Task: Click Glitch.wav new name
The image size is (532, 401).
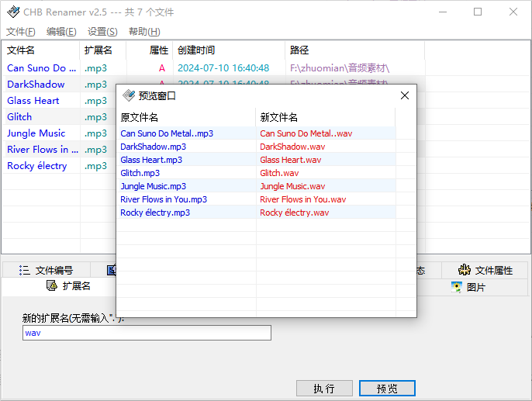Action: pyautogui.click(x=279, y=173)
